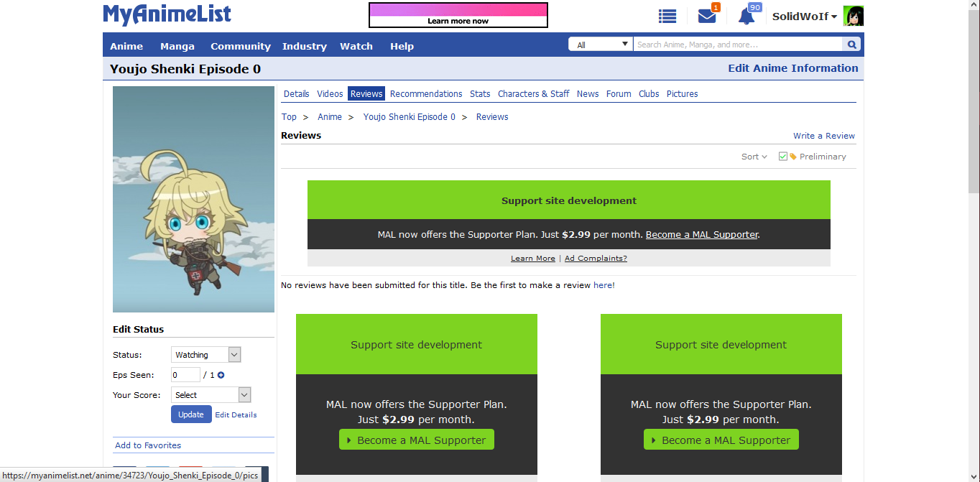Click the Edit Details link
This screenshot has width=980, height=482.
236,414
